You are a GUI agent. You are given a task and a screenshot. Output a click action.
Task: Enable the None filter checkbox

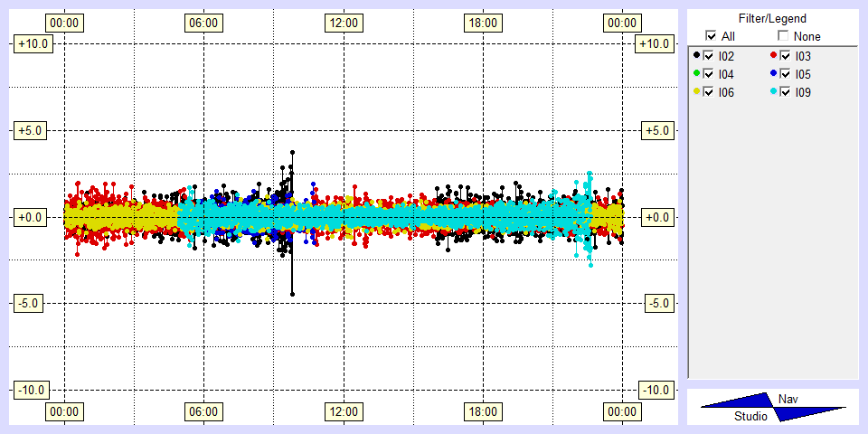783,36
